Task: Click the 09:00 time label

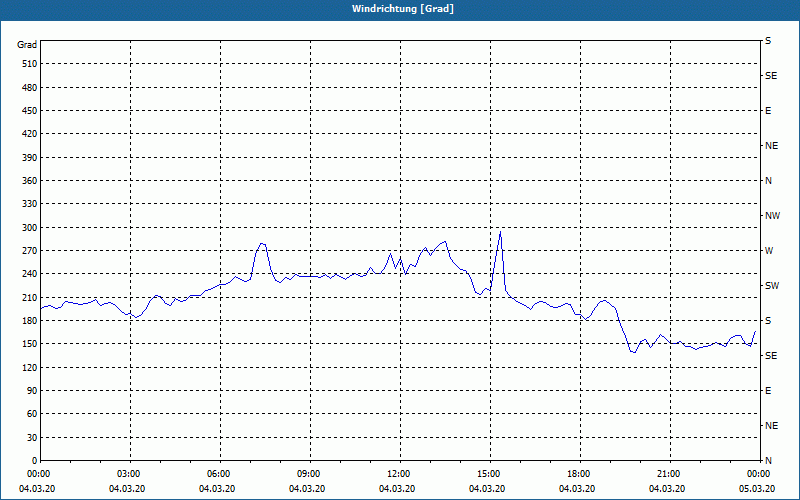Action: 310,474
